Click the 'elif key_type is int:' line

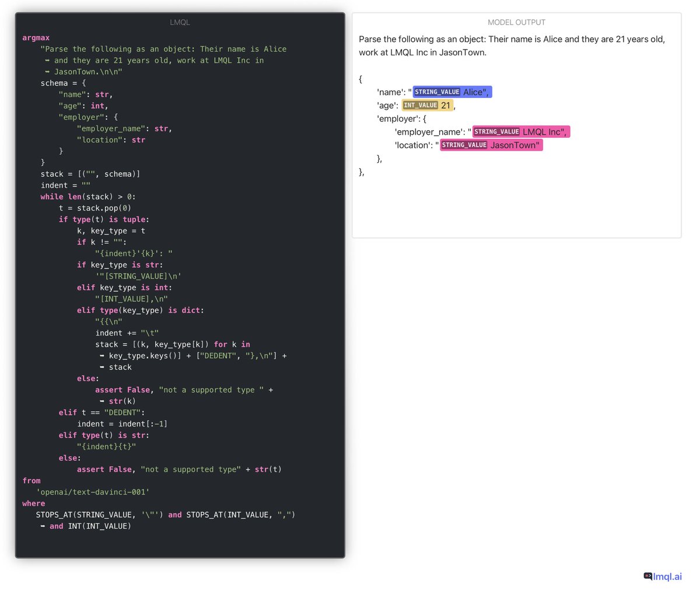(x=124, y=288)
